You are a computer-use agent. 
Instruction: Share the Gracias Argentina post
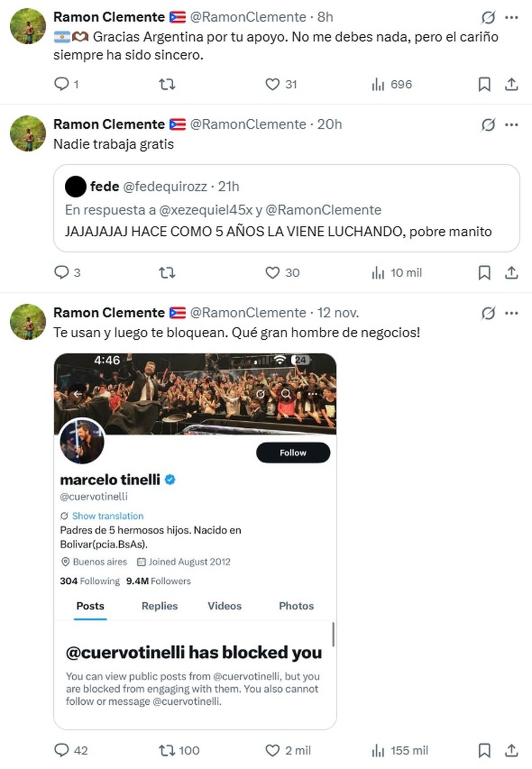click(x=511, y=84)
